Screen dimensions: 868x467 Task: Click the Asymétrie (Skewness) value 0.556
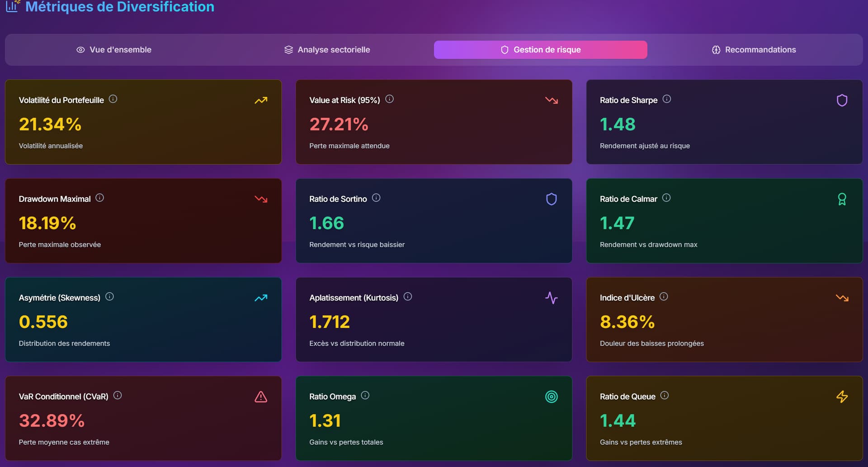coord(43,322)
